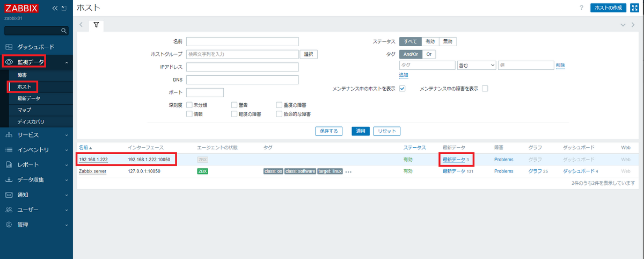Click the ホストの作成 button
This screenshot has height=259, width=644.
click(x=608, y=8)
